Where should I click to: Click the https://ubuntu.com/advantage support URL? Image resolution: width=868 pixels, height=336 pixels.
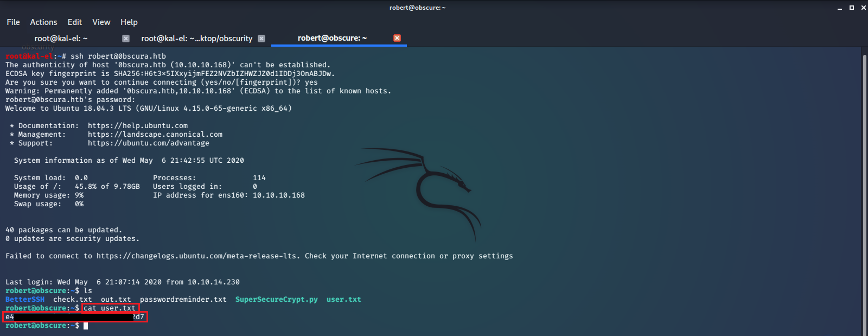click(x=149, y=143)
